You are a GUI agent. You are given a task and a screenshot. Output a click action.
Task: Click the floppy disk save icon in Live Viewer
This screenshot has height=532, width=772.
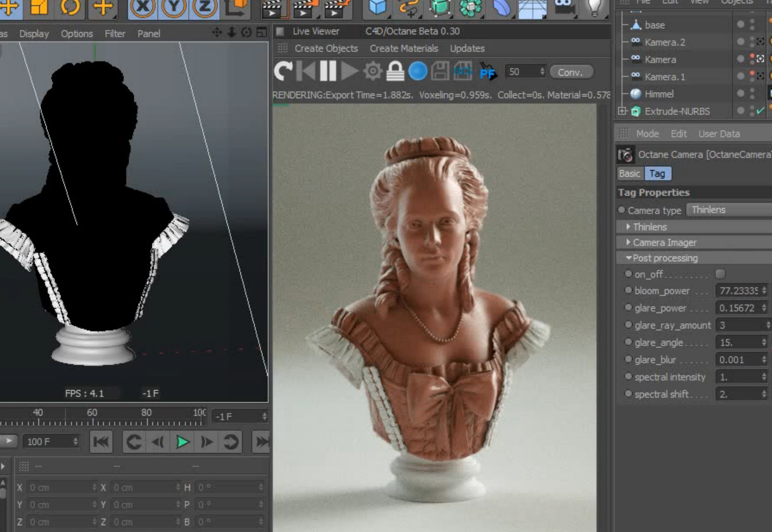(440, 71)
